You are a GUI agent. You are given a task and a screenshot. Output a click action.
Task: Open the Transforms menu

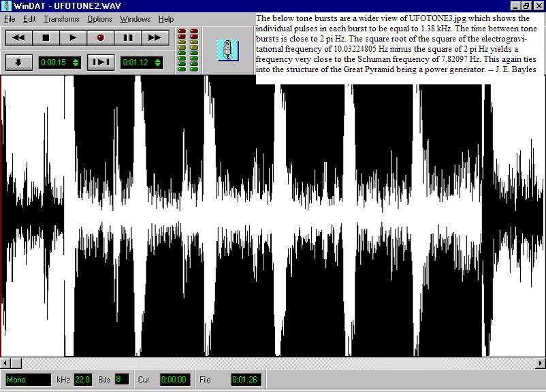click(x=61, y=19)
